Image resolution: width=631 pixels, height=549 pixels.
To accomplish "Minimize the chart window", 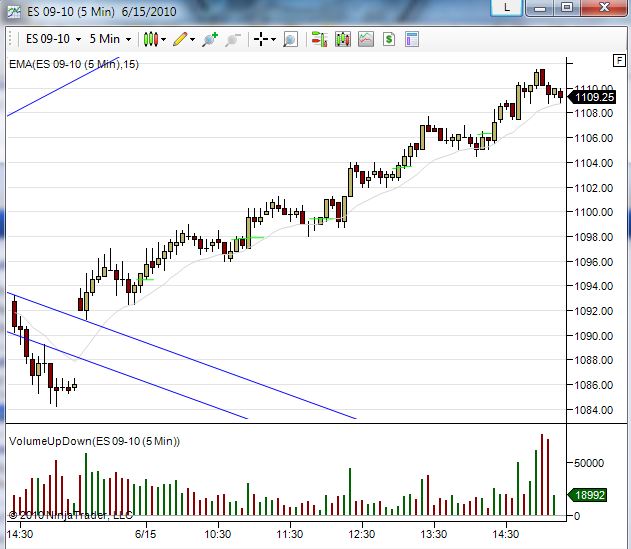I will click(x=540, y=7).
